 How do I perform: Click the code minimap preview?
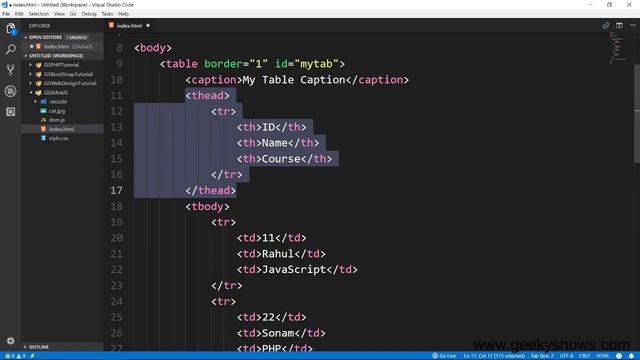[617, 48]
